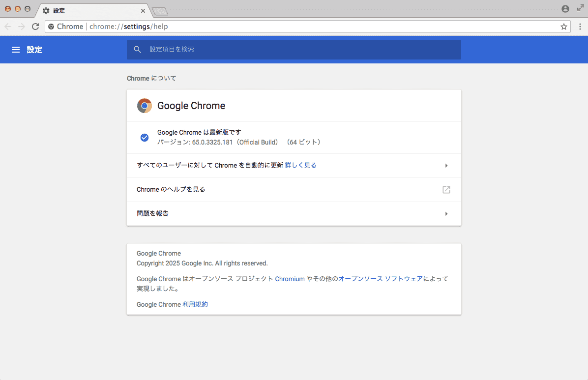This screenshot has height=380, width=588.
Task: Click the Copyright 2025 Google Inc. text
Action: (202, 263)
